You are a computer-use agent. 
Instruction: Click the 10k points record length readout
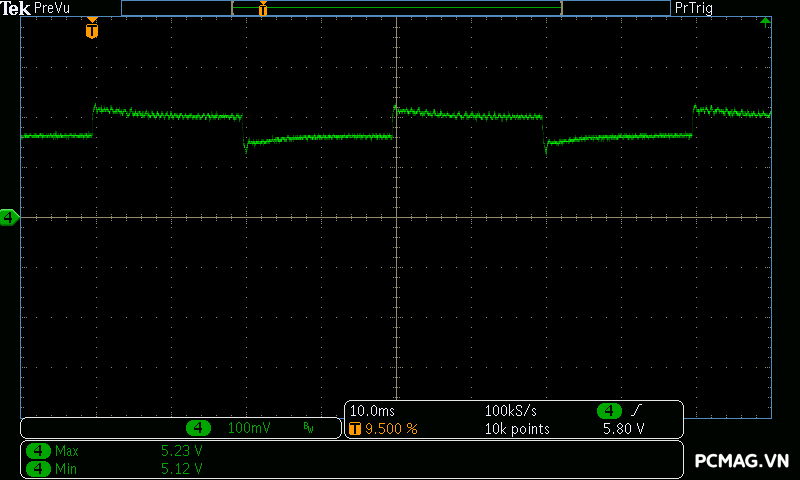(517, 429)
